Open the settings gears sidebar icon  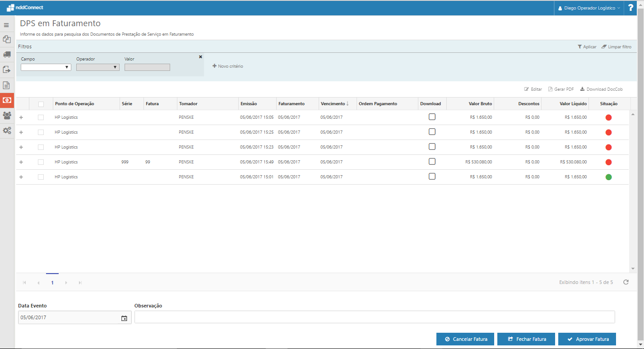[7, 130]
